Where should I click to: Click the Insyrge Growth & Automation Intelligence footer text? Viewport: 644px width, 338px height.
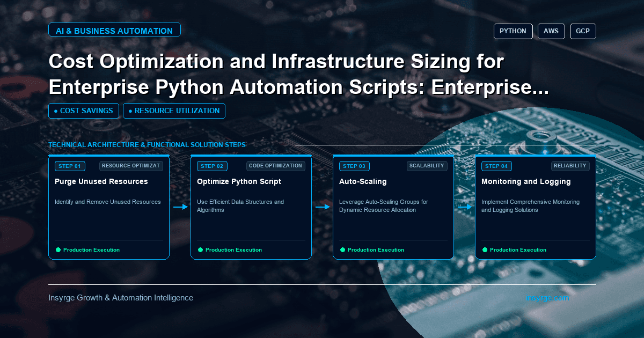[x=121, y=298]
